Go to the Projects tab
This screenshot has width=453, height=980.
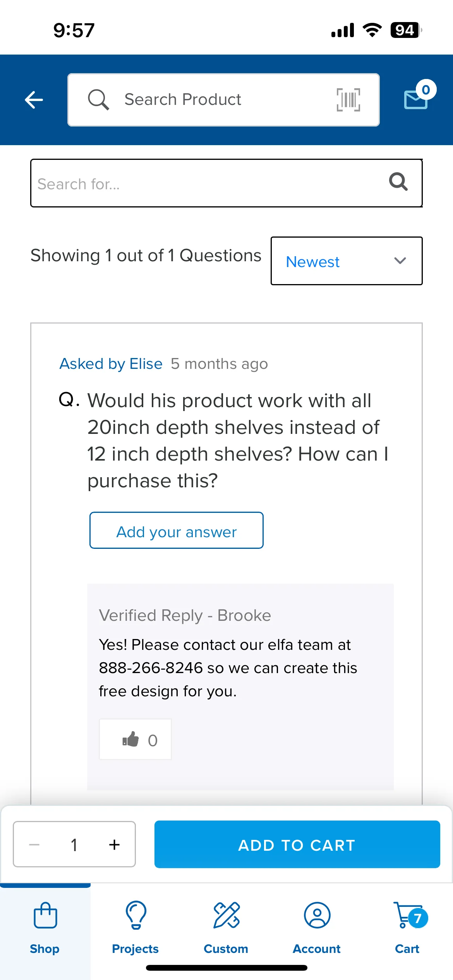pyautogui.click(x=136, y=928)
